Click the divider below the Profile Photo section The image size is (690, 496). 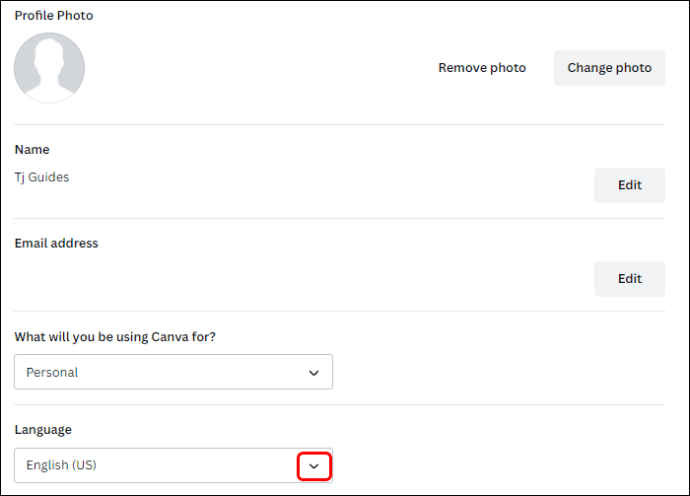339,125
